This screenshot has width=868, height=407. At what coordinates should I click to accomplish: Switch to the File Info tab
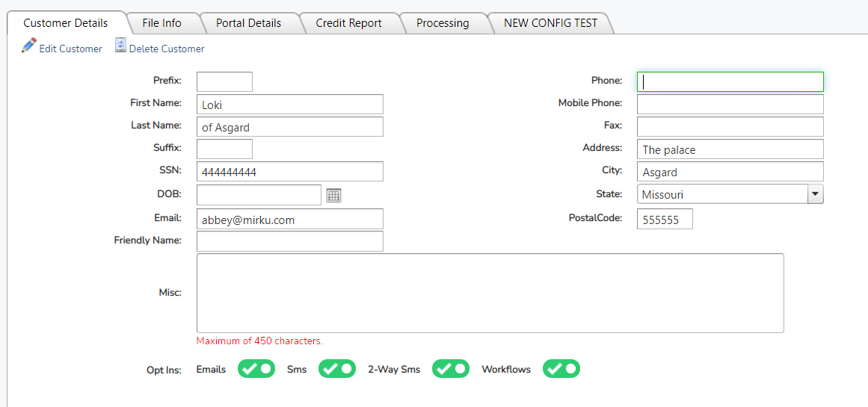(x=161, y=23)
